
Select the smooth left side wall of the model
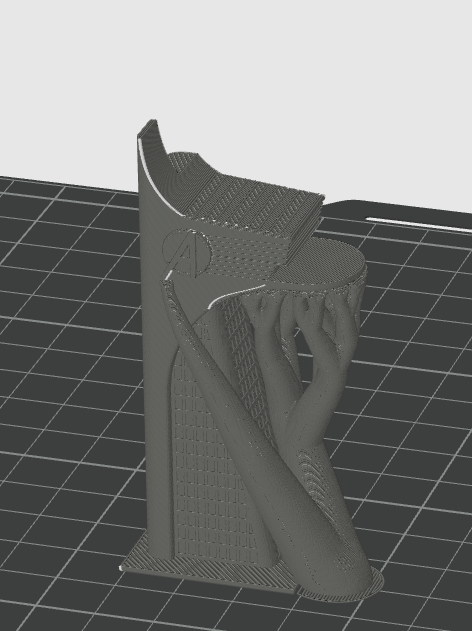coord(155,362)
